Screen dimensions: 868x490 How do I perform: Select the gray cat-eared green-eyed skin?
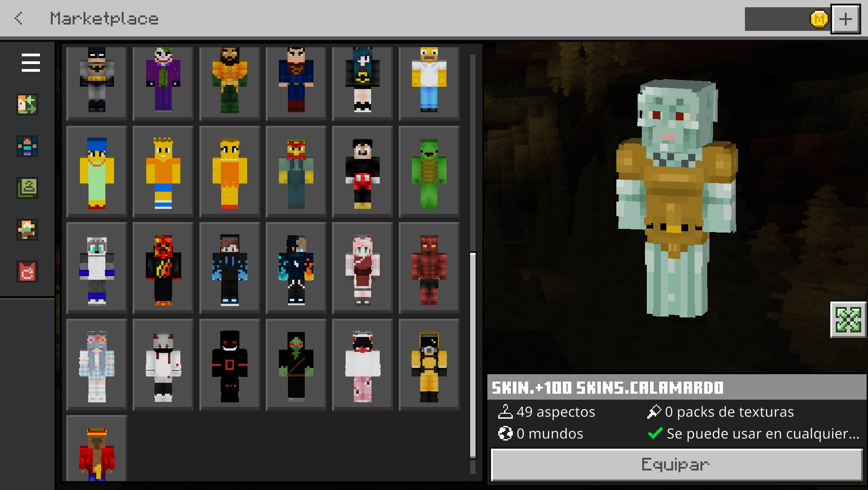point(97,267)
